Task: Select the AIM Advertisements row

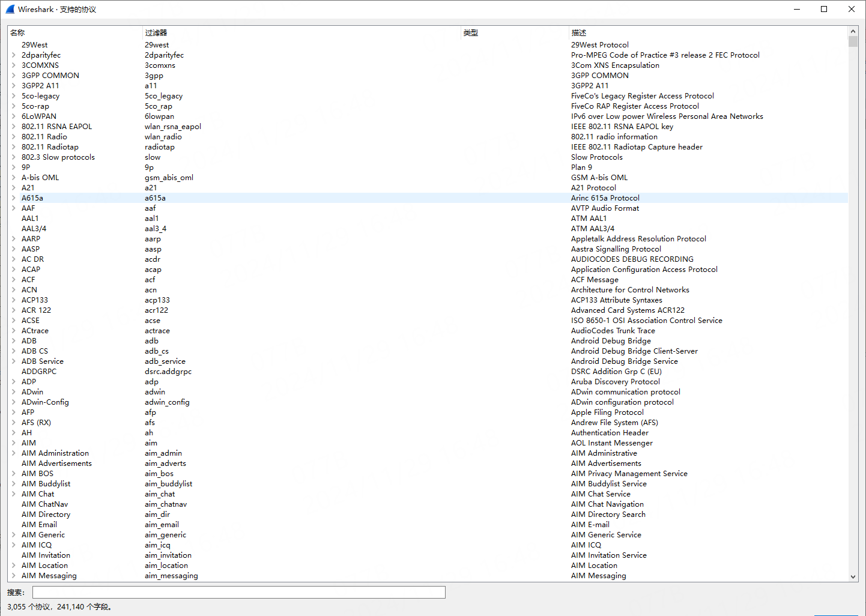Action: [x=428, y=464]
